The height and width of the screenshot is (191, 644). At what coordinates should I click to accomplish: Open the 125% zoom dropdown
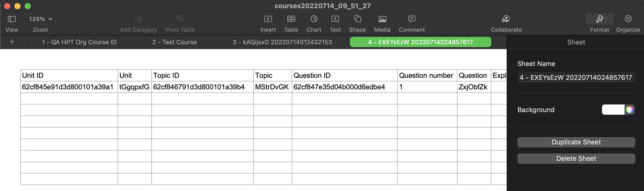coord(40,19)
